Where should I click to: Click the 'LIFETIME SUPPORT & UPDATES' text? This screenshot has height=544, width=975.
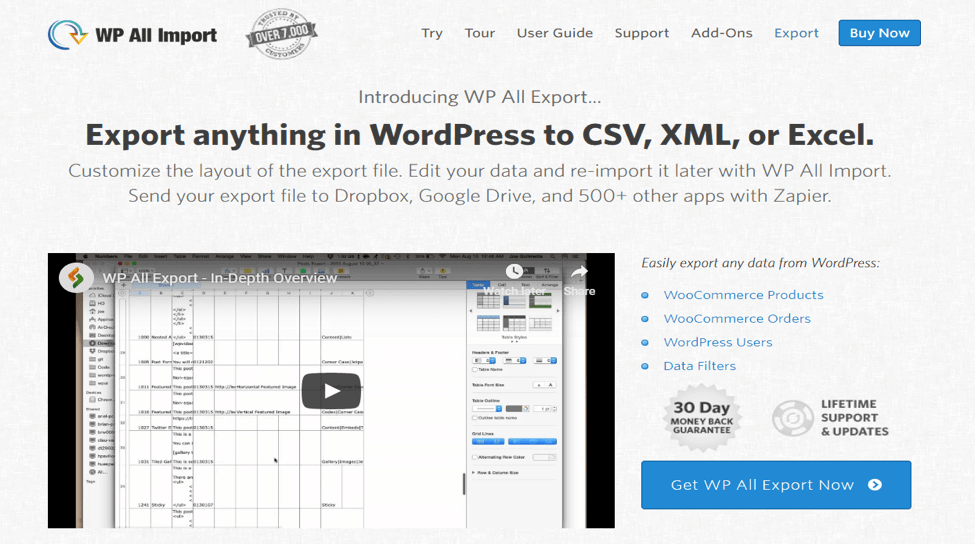coord(854,418)
